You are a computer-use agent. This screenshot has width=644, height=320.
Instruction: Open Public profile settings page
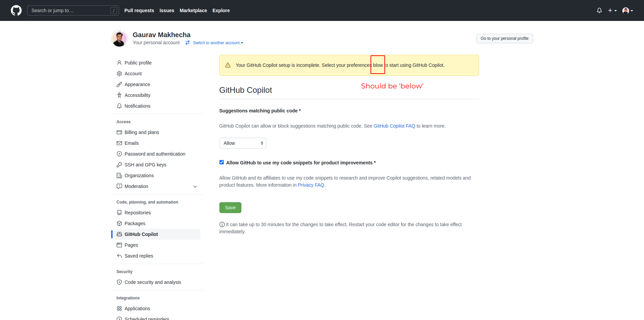(x=157, y=63)
